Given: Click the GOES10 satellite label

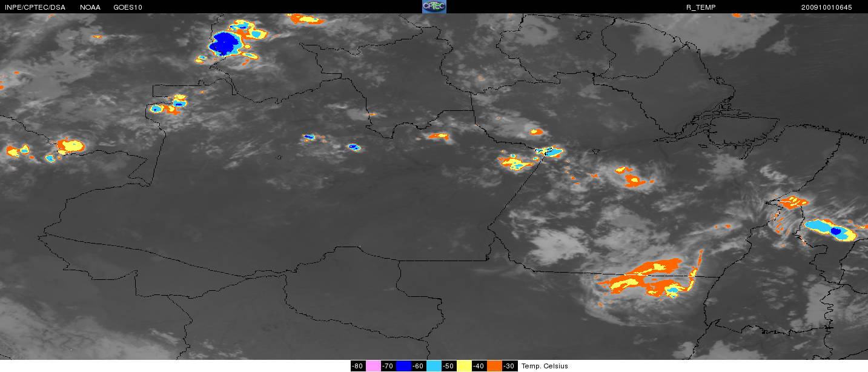Looking at the screenshot, I should [x=128, y=7].
